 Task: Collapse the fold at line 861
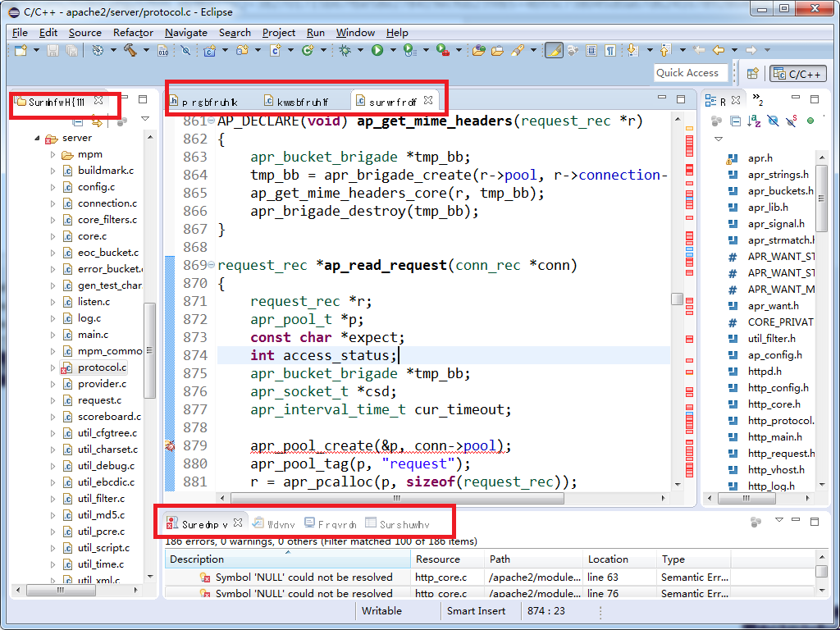(212, 121)
